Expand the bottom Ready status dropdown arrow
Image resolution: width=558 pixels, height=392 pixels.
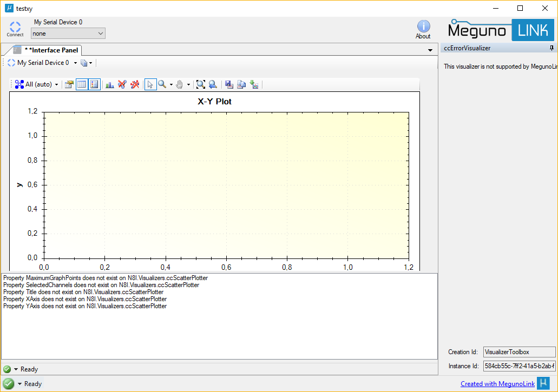(x=19, y=384)
